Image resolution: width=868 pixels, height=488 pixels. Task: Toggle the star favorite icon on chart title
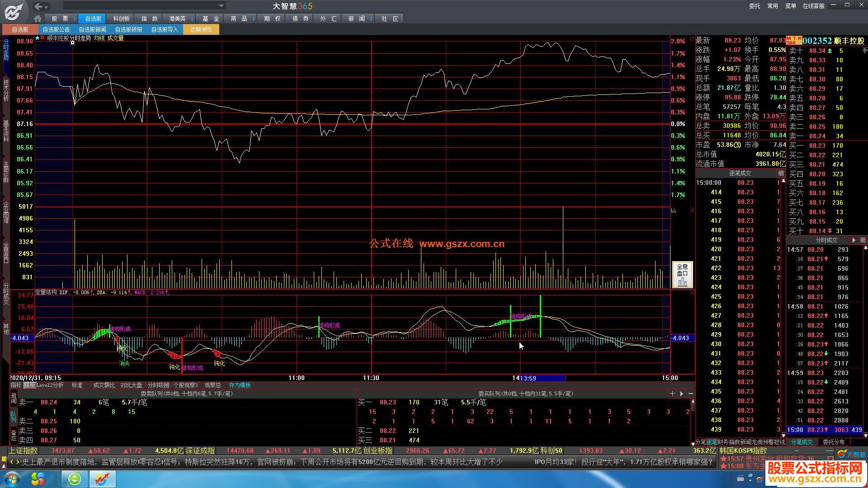(38, 38)
